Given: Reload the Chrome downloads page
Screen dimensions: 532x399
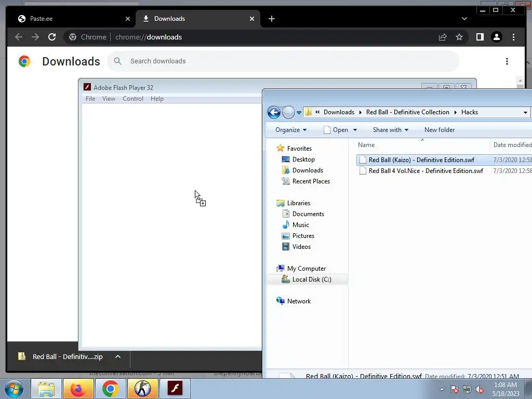Looking at the screenshot, I should (52, 37).
